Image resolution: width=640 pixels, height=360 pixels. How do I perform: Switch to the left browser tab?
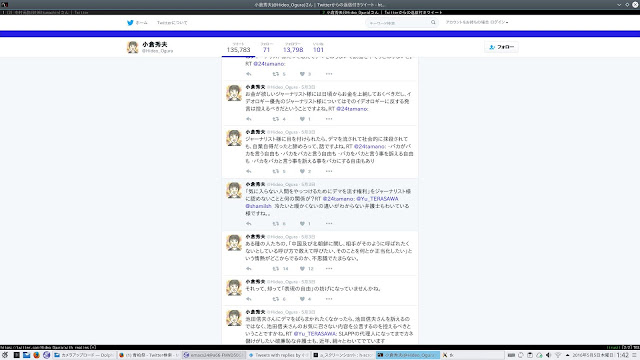(x=159, y=13)
